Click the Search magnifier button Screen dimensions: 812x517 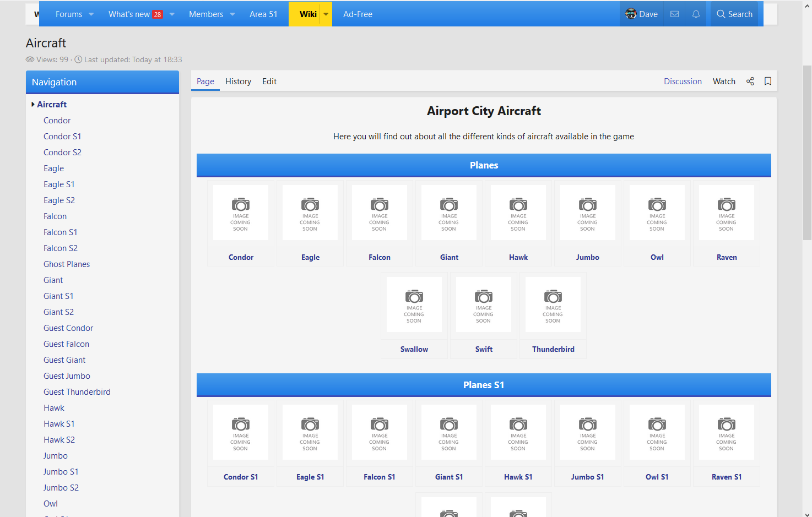[x=734, y=14]
